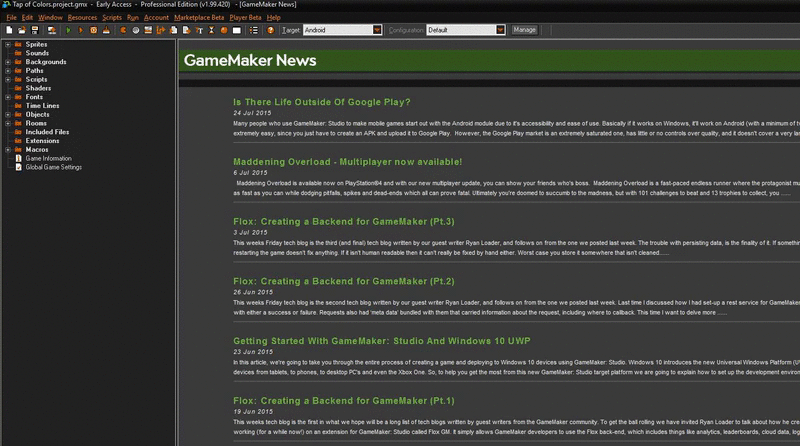Click the broom clean build icon
Viewport: 800px width, 446px height.
(106, 30)
